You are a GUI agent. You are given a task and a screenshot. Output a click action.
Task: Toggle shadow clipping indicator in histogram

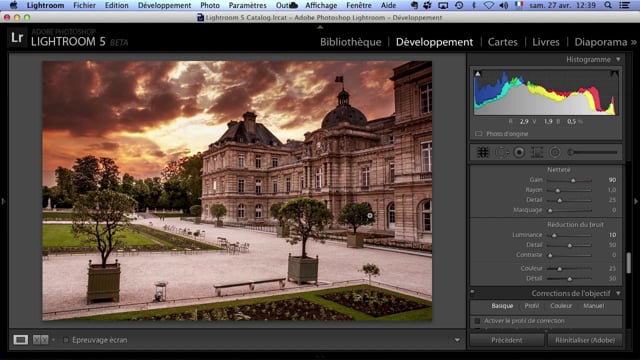[x=478, y=73]
